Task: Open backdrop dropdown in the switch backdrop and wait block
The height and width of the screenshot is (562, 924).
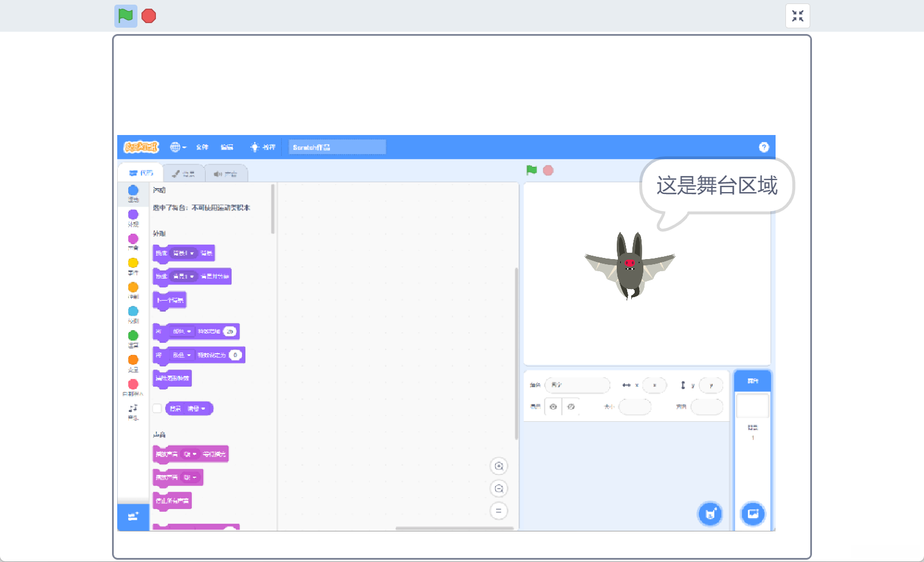Action: point(184,276)
